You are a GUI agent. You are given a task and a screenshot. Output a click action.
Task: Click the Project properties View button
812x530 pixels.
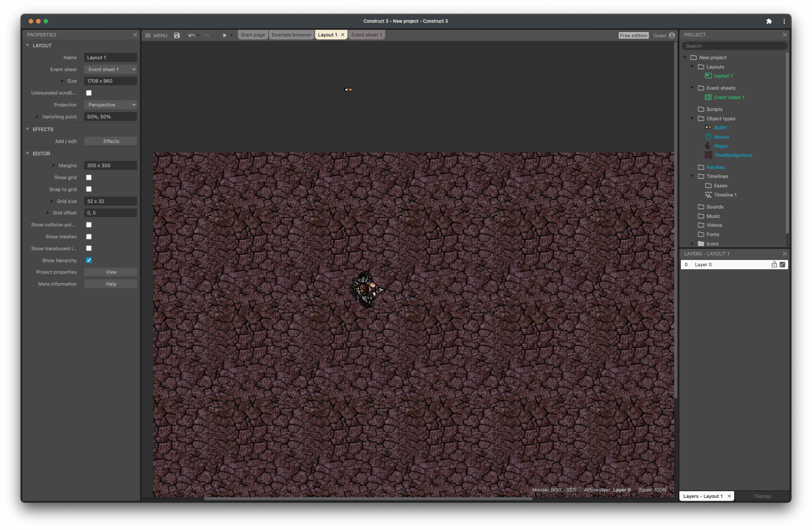pyautogui.click(x=111, y=272)
